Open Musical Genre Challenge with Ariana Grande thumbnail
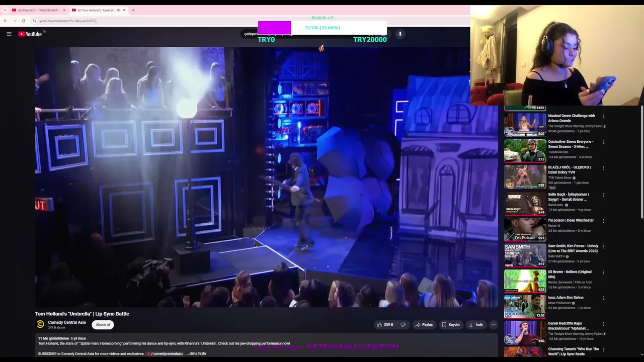 [525, 124]
